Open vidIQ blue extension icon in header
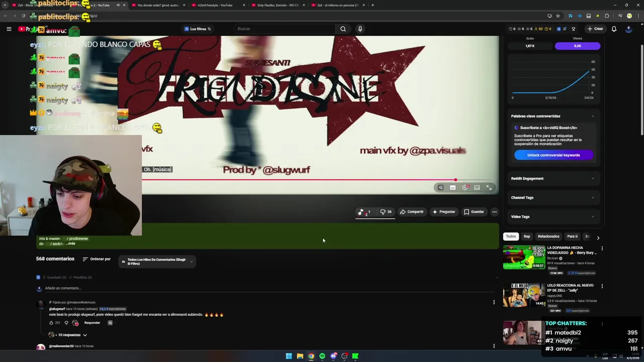644x362 pixels. click(x=558, y=29)
